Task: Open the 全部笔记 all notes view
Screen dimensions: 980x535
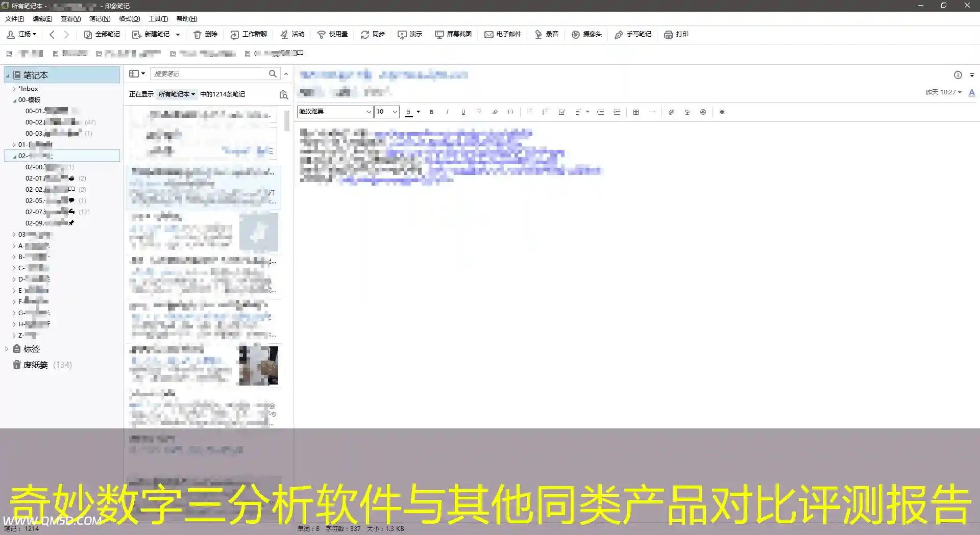Action: [102, 34]
